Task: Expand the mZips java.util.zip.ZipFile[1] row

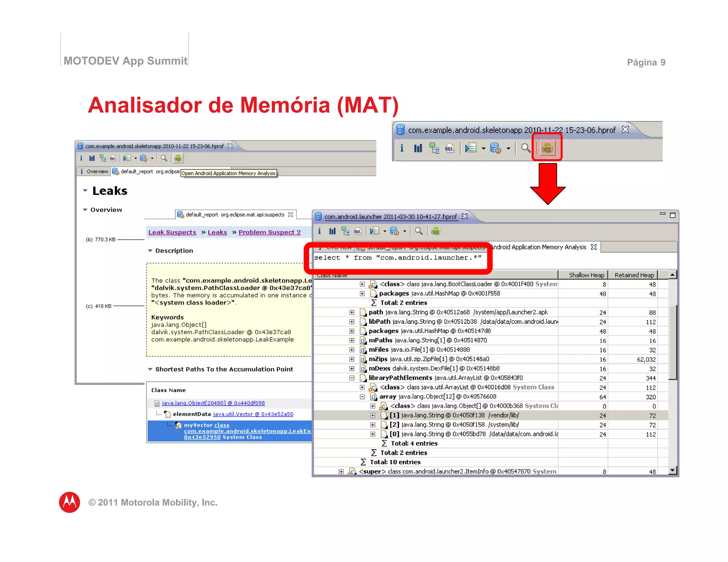Action: tap(352, 359)
